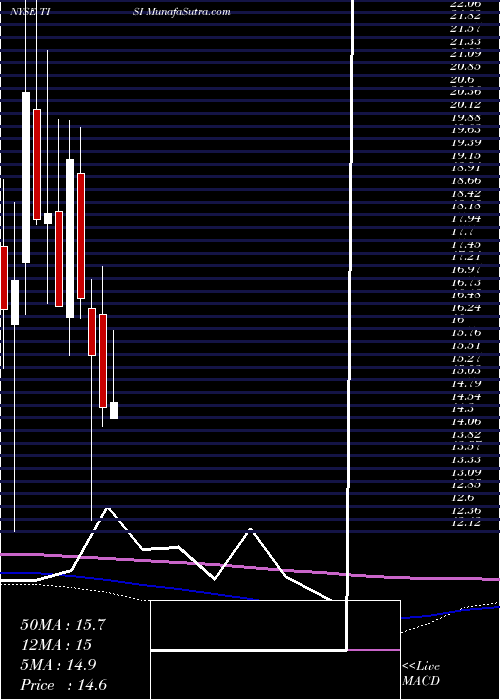This screenshot has width=500, height=700.
Task: Click the '50MA : 15.7' value
Action: pos(63,625)
